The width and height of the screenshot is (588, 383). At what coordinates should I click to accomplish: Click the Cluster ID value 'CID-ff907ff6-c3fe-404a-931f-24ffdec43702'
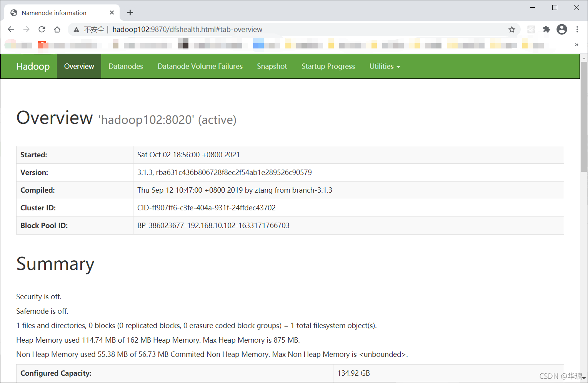tap(207, 208)
